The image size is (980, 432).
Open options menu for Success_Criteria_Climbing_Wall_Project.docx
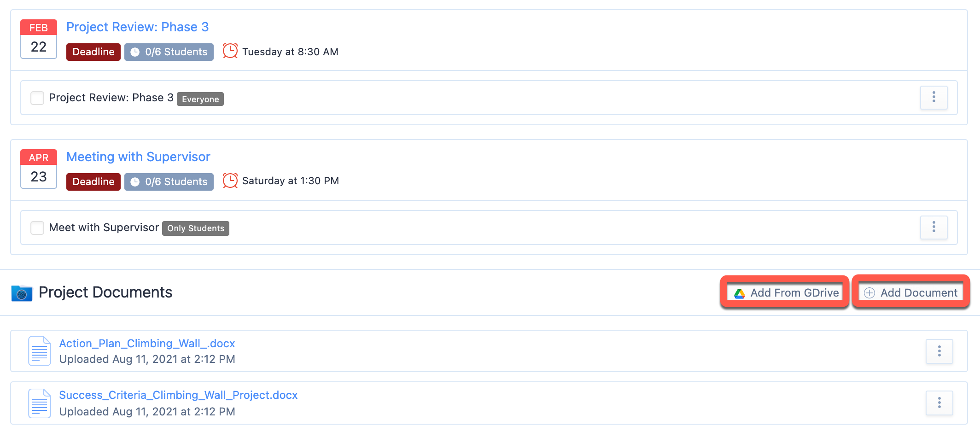coord(939,403)
